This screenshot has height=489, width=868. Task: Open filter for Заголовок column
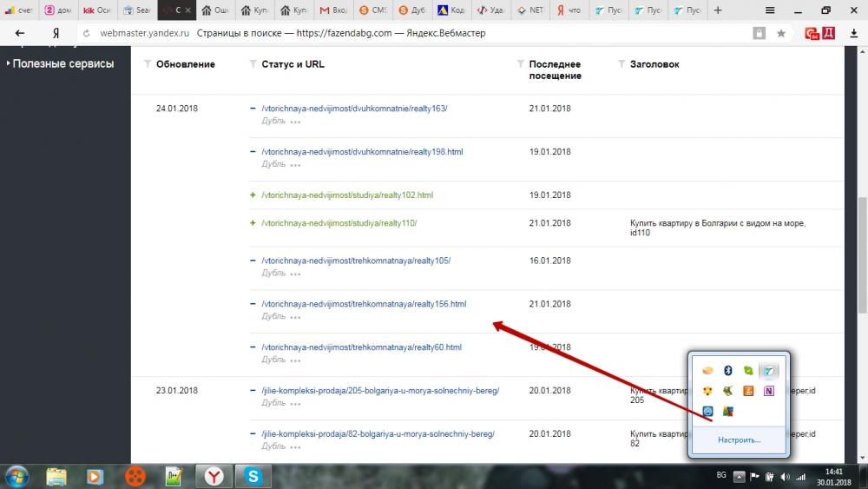pyautogui.click(x=621, y=64)
